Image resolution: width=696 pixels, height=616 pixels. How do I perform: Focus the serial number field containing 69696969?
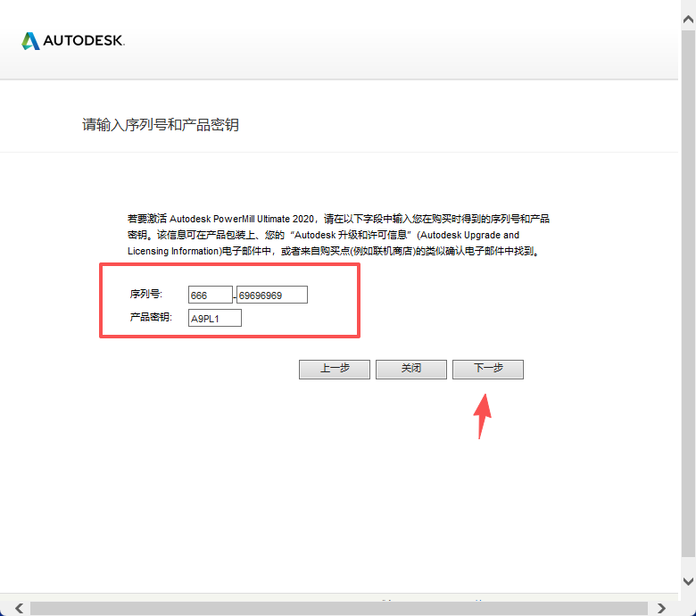tap(271, 295)
